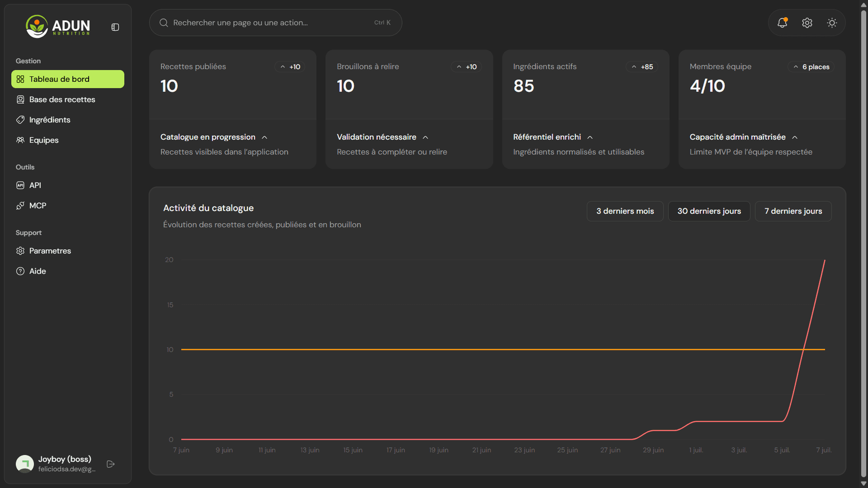Open Base des recettes in sidebar
Viewport: 868px width, 488px height.
(x=68, y=99)
